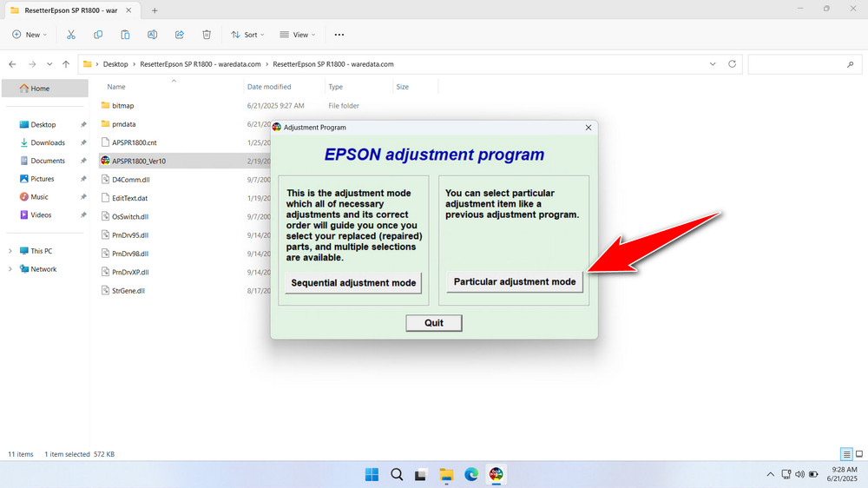This screenshot has height=488, width=868.
Task: Open the See more ellipsis menu
Action: coord(339,35)
